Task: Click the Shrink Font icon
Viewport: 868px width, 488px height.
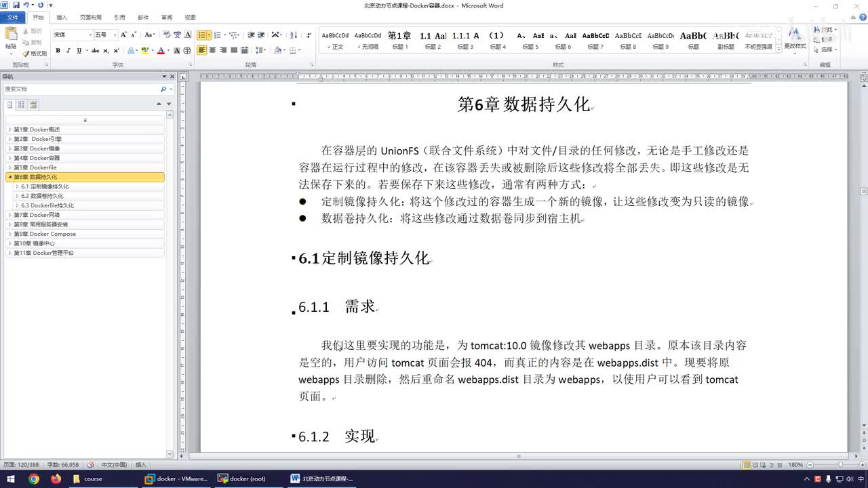Action: tap(133, 35)
